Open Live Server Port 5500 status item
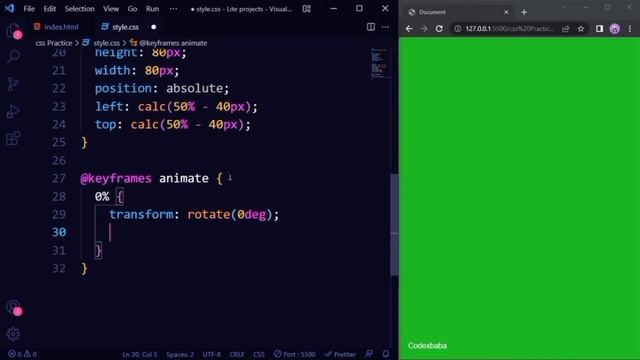640x360 pixels. 295,354
